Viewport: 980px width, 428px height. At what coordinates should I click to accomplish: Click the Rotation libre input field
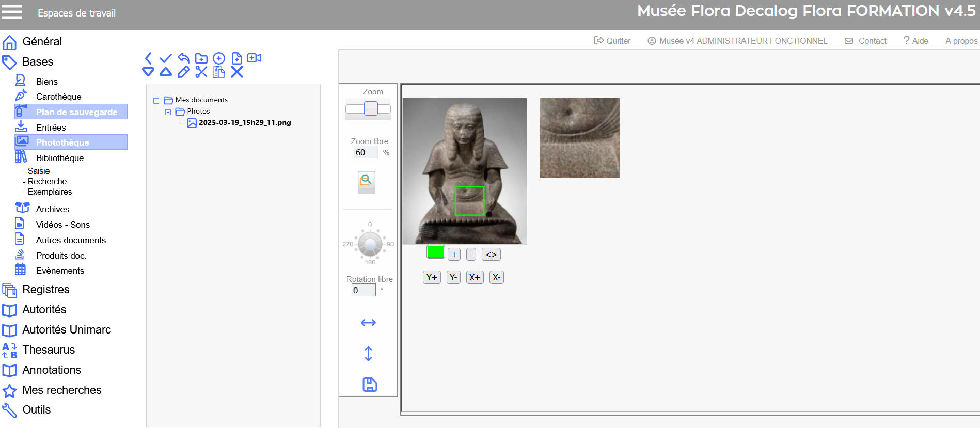click(363, 290)
